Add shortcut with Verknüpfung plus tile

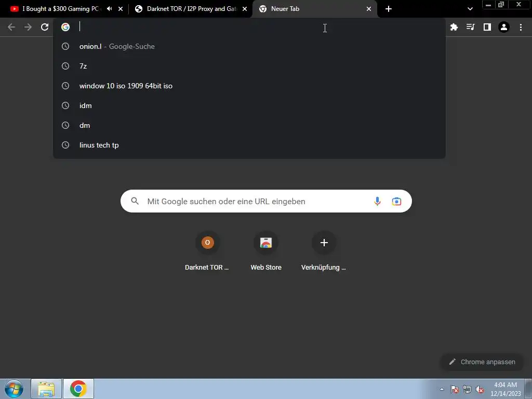[x=324, y=251]
